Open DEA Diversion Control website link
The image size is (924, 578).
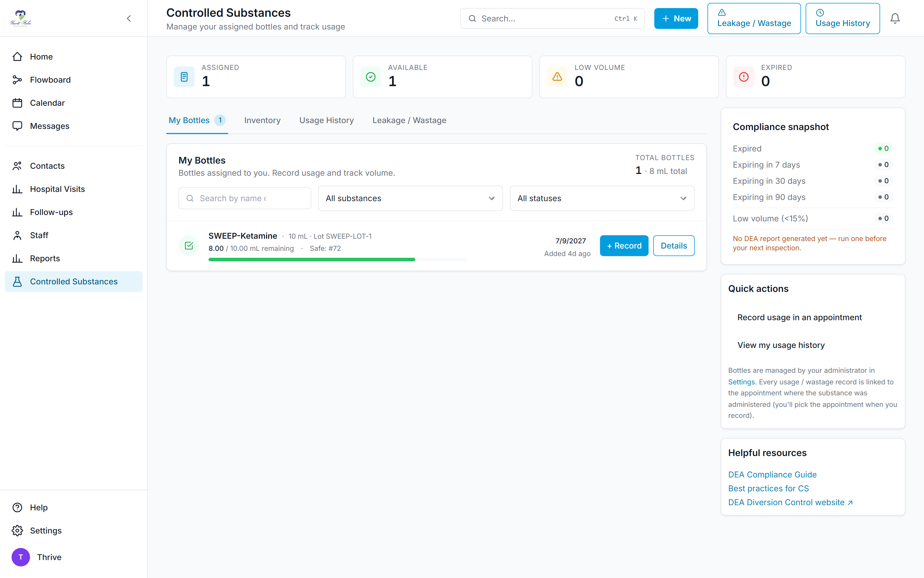790,502
